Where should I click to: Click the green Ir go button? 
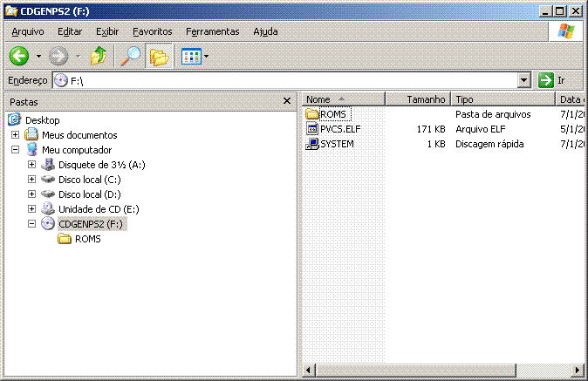pos(551,80)
